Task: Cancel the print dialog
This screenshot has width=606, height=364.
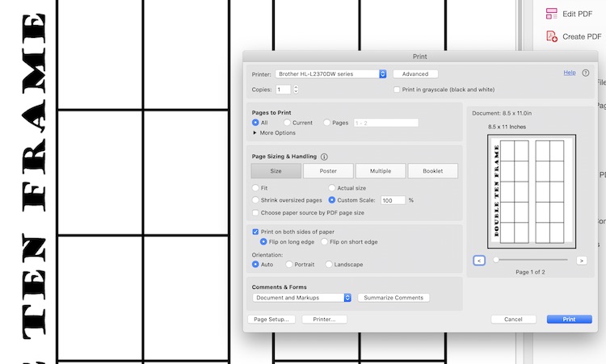Action: [513, 320]
